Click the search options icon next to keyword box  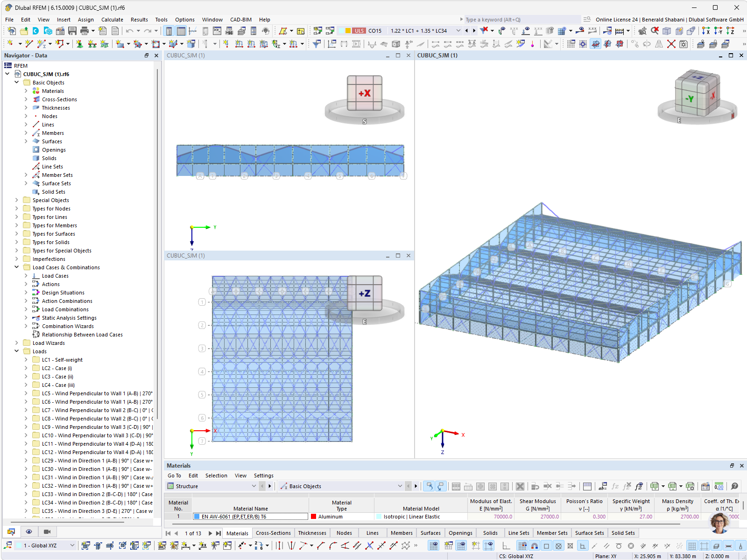tap(587, 19)
